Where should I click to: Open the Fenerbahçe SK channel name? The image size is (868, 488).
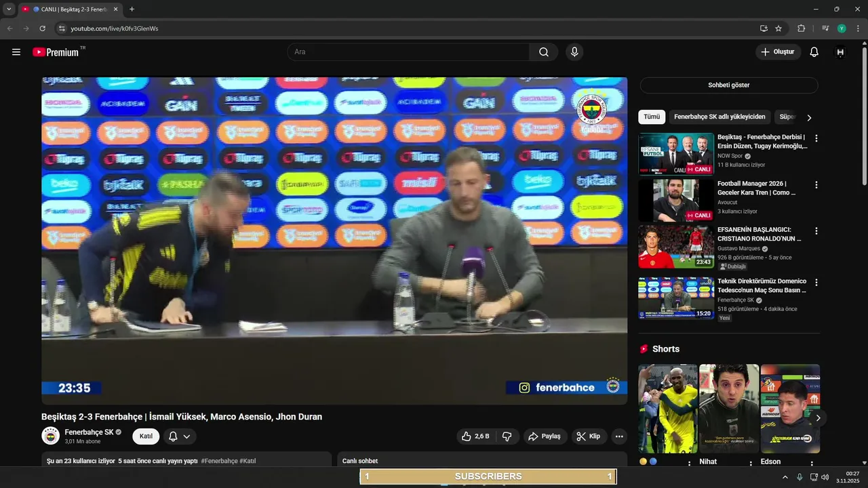(89, 432)
